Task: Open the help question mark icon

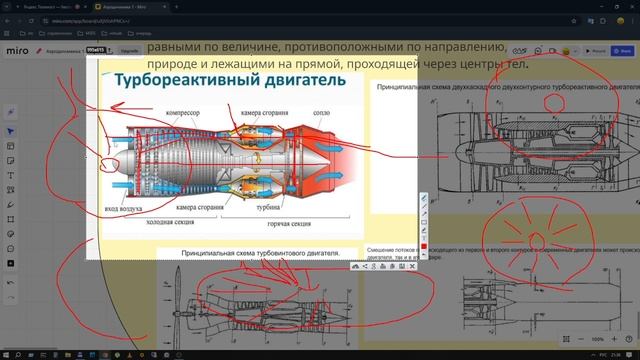Action: 629,339
